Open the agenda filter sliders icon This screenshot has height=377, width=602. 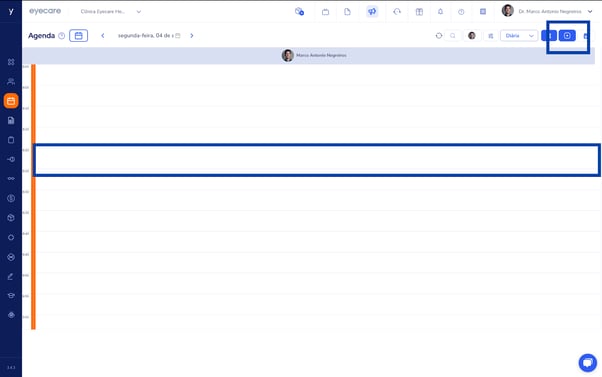(491, 36)
